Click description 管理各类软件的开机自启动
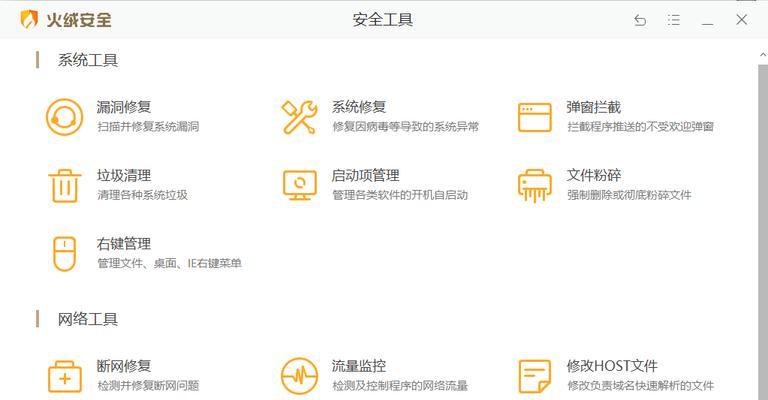Viewport: 768px width, 400px height. (400, 195)
